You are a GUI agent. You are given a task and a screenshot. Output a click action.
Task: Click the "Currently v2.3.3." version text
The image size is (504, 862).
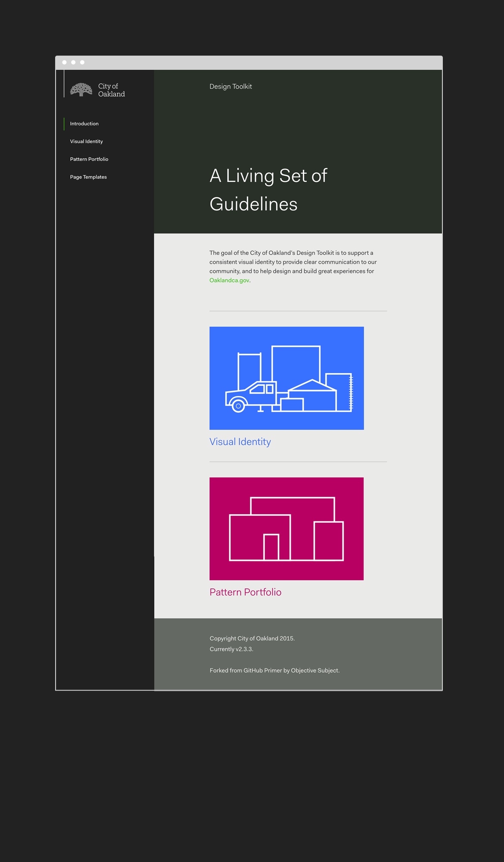231,649
